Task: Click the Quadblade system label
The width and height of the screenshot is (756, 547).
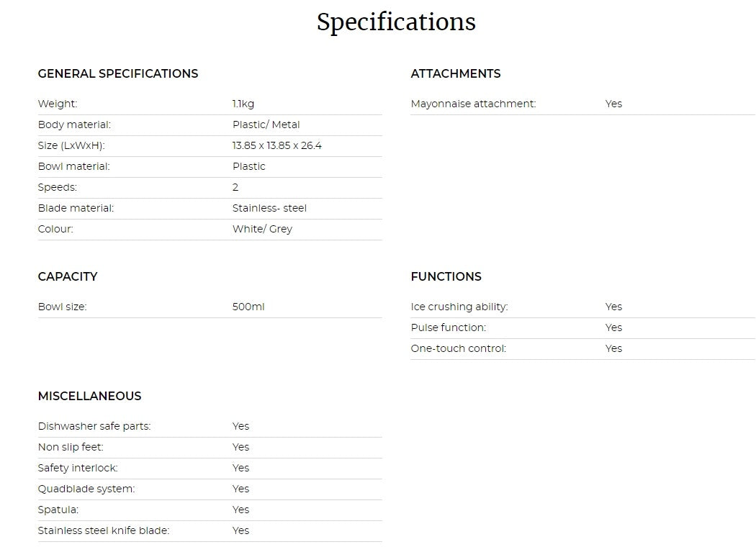Action: coord(86,489)
